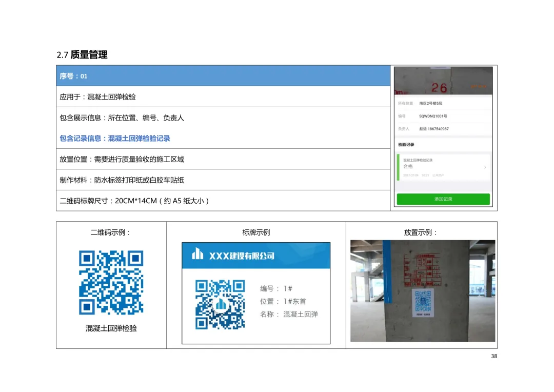Click the row 应用于：混凝土回弹检验
The width and height of the screenshot is (554, 392).
pyautogui.click(x=223, y=96)
